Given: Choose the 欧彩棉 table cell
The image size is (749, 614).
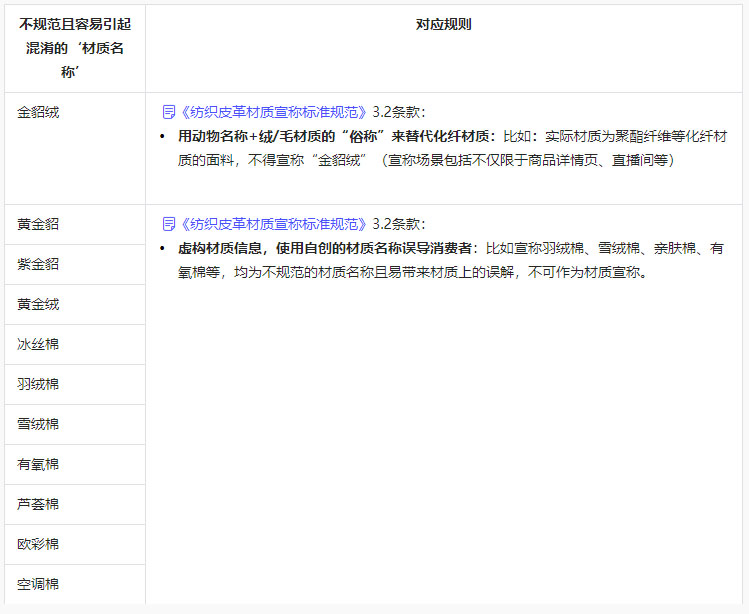Looking at the screenshot, I should coord(38,544).
